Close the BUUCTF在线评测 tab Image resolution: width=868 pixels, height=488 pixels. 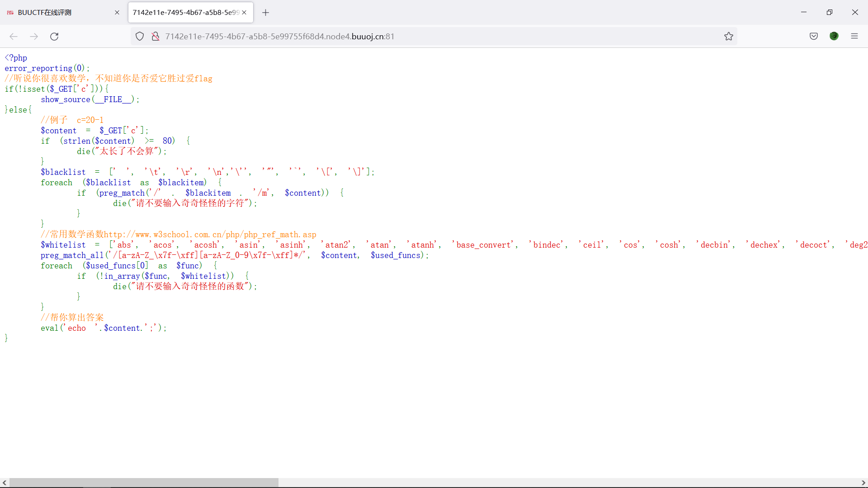pos(117,13)
